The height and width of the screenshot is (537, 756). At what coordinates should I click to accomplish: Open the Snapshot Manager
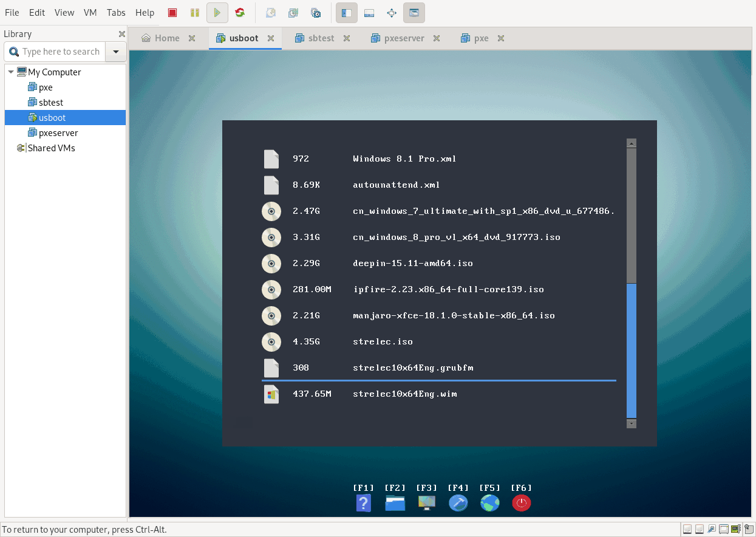pos(316,12)
